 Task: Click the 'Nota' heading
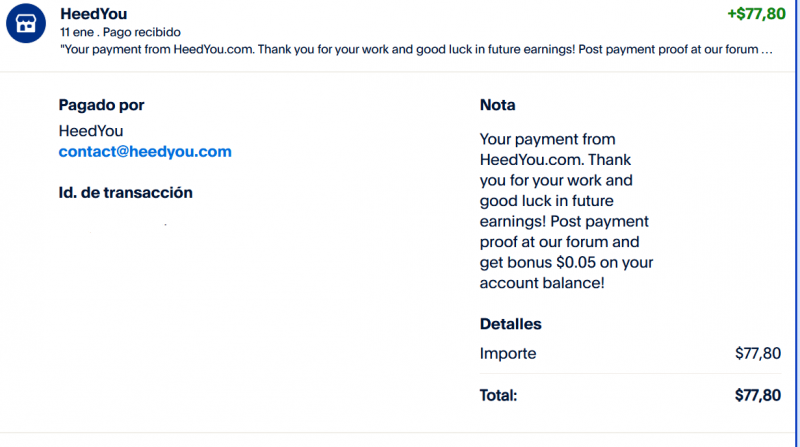tap(498, 104)
